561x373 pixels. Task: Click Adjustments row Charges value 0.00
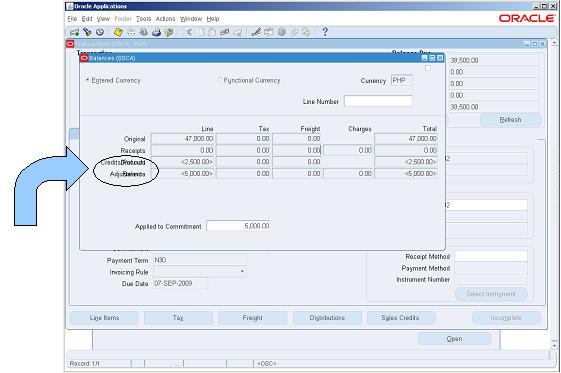pos(348,173)
